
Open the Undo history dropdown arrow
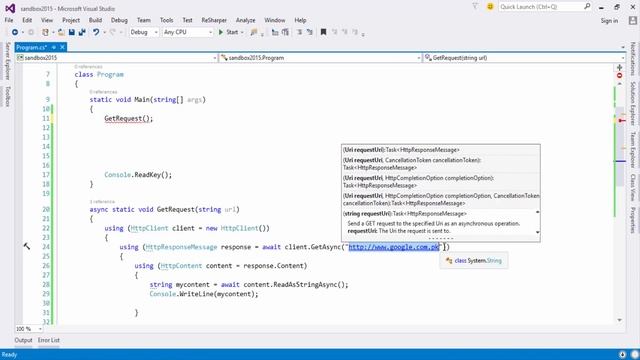104,32
